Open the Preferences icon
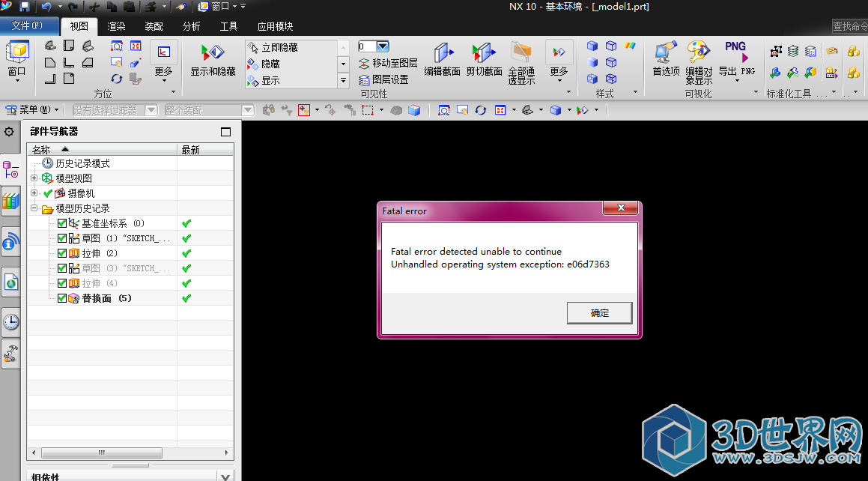 (665, 58)
